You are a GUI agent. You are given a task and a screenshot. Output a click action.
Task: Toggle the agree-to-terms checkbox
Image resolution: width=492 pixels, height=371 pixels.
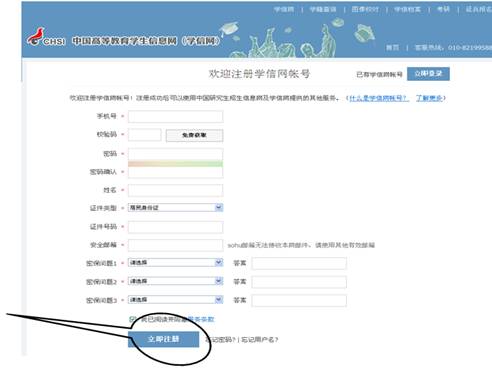(x=132, y=319)
